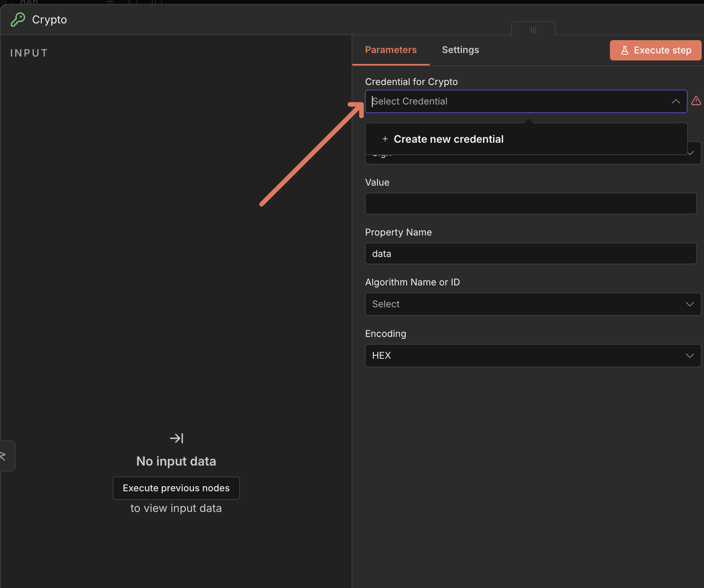Click the arrow-to-bar icon above No input data
The image size is (704, 588).
(x=176, y=438)
